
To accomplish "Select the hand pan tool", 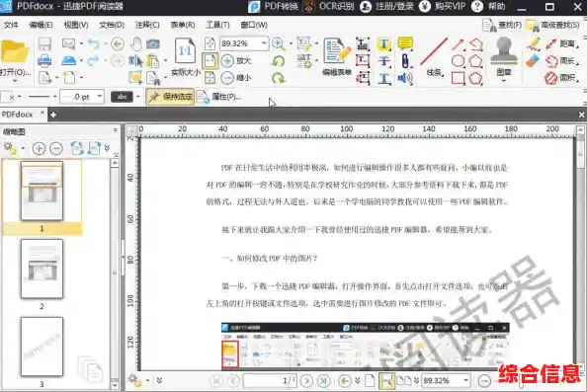I will 136,43.
